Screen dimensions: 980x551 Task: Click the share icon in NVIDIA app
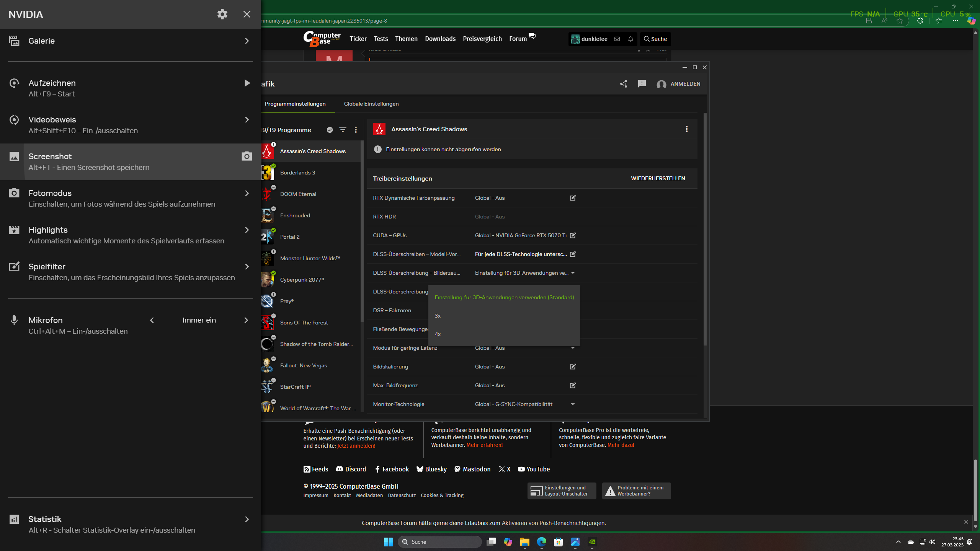click(x=624, y=84)
